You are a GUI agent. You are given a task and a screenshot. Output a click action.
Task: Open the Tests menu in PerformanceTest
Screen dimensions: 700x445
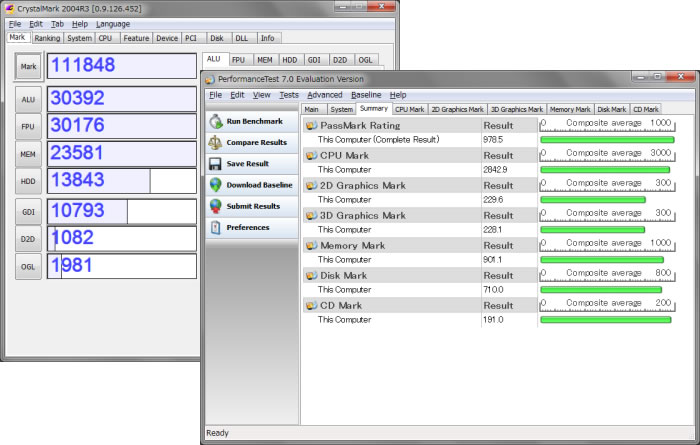[x=289, y=95]
